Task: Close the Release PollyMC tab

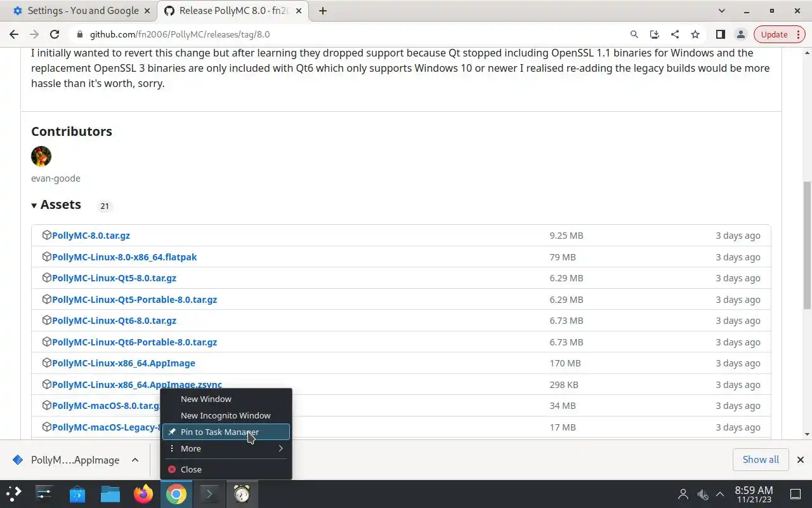Action: [299, 11]
